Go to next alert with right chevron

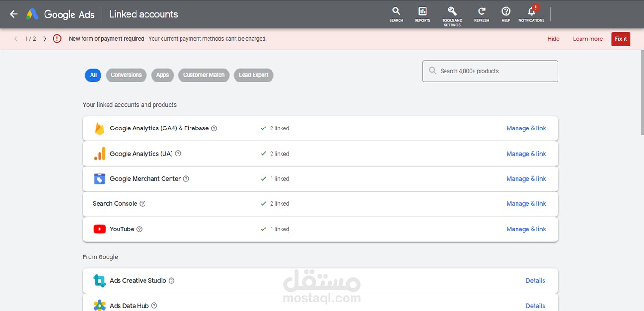[x=45, y=39]
